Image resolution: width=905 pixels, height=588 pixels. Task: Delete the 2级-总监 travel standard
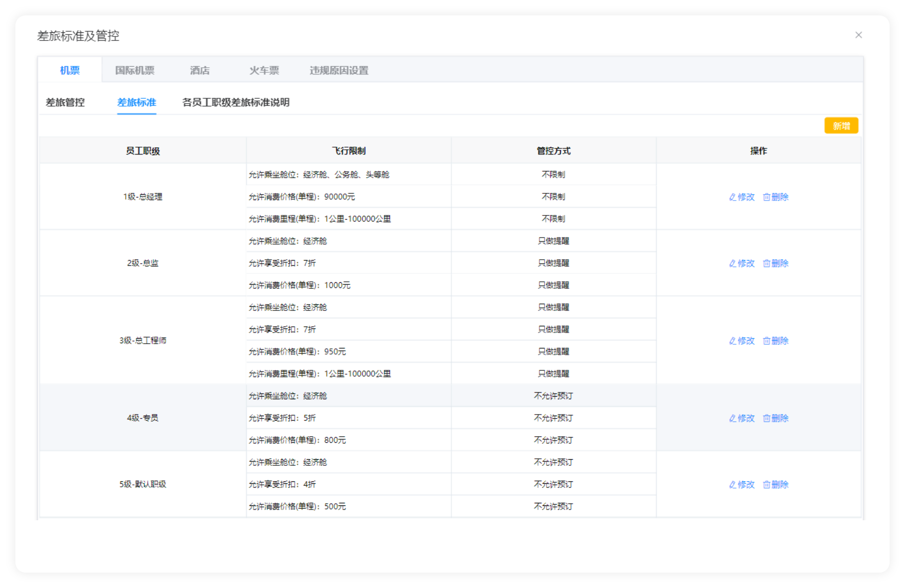click(776, 263)
